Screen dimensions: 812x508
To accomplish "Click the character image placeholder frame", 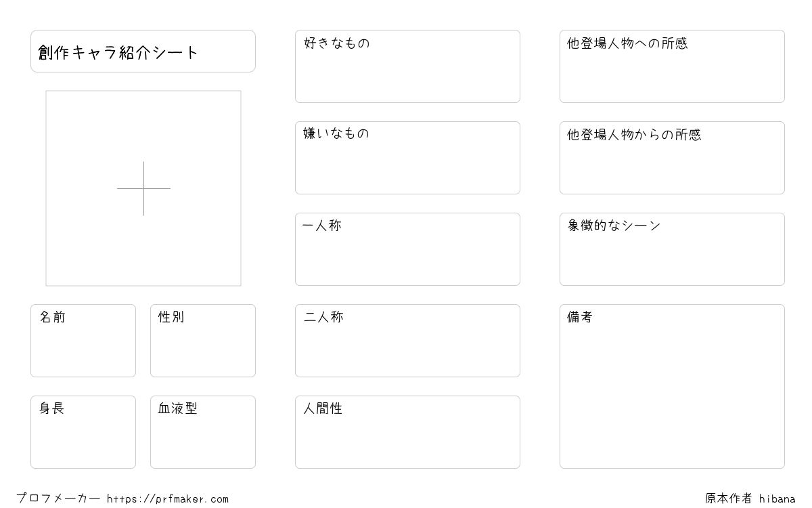I will point(143,188).
